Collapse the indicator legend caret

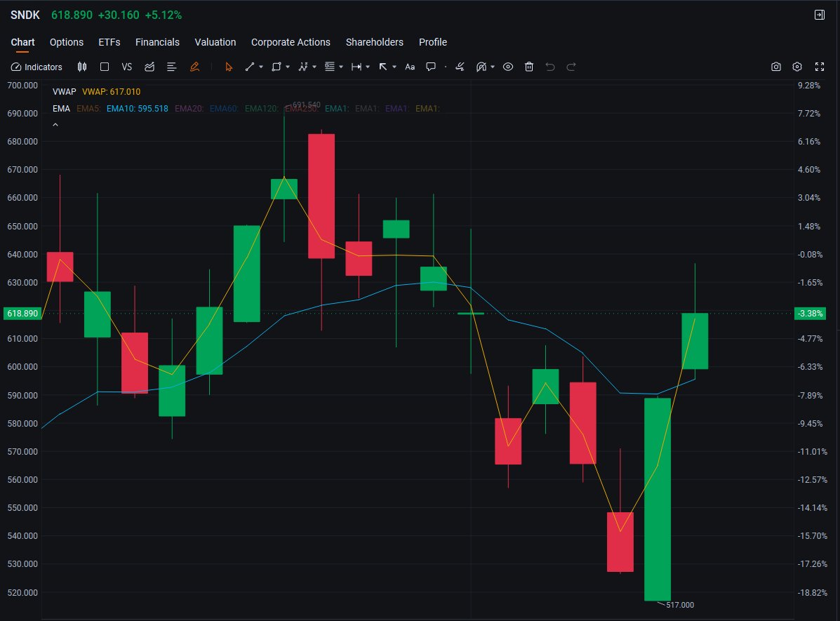click(x=55, y=124)
